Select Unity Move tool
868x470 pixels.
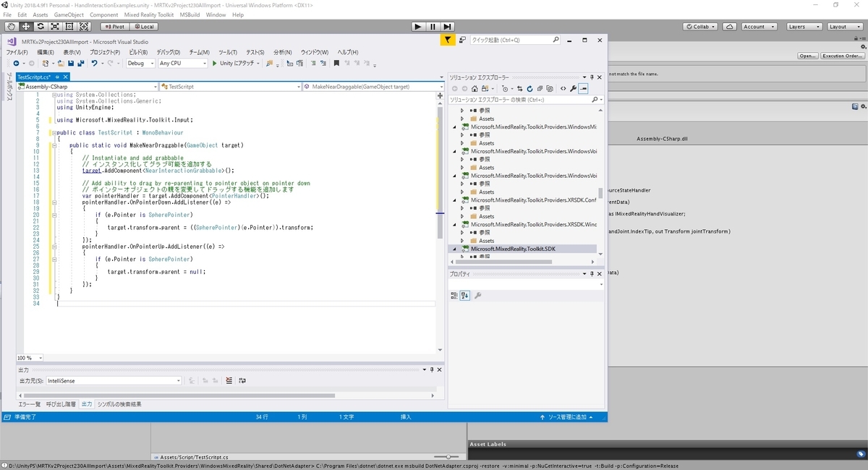(x=25, y=27)
